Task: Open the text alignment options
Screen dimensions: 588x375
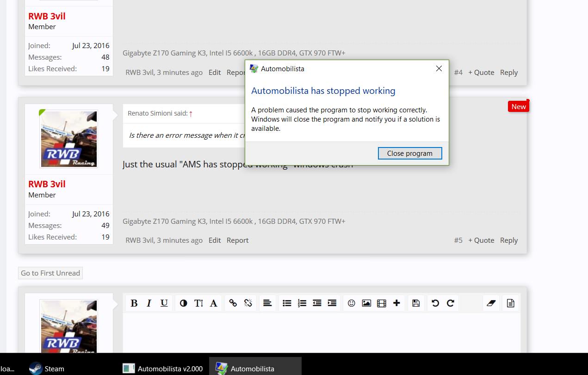Action: tap(267, 303)
